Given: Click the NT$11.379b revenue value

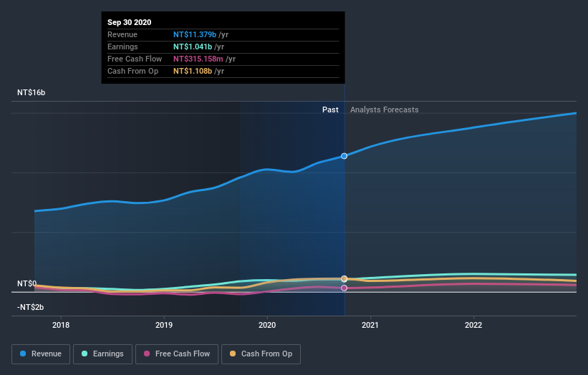Looking at the screenshot, I should [x=195, y=34].
